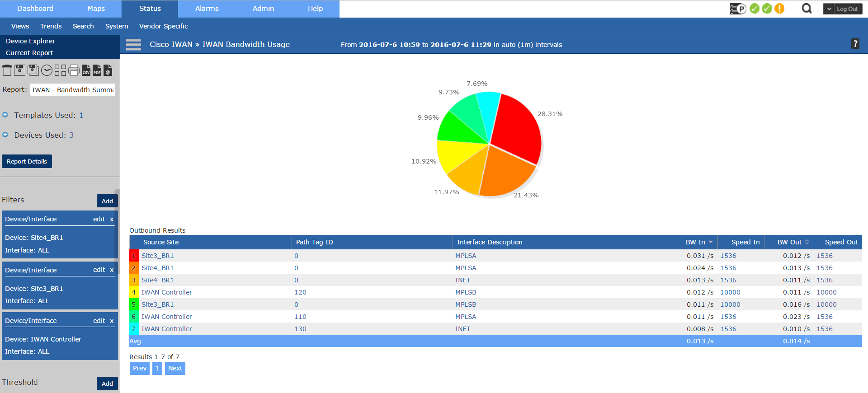Click the single floppy disk save icon

pos(19,70)
